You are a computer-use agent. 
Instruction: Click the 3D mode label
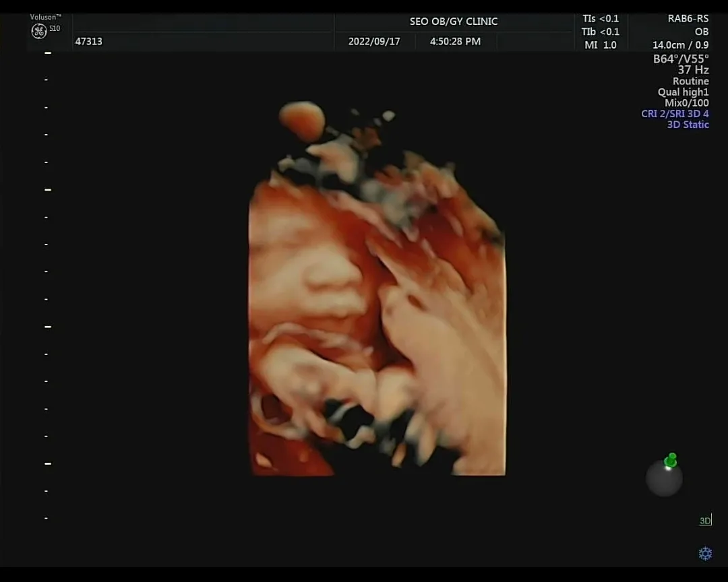coord(705,520)
